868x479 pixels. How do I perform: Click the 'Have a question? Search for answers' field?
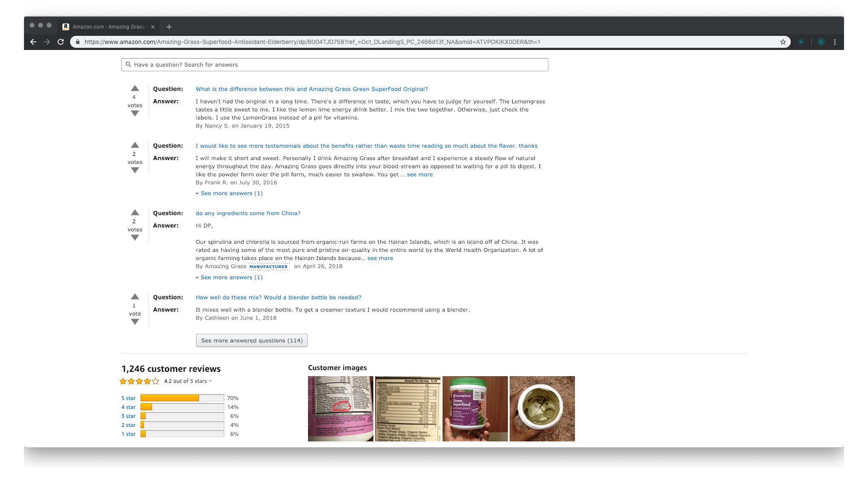[x=334, y=64]
